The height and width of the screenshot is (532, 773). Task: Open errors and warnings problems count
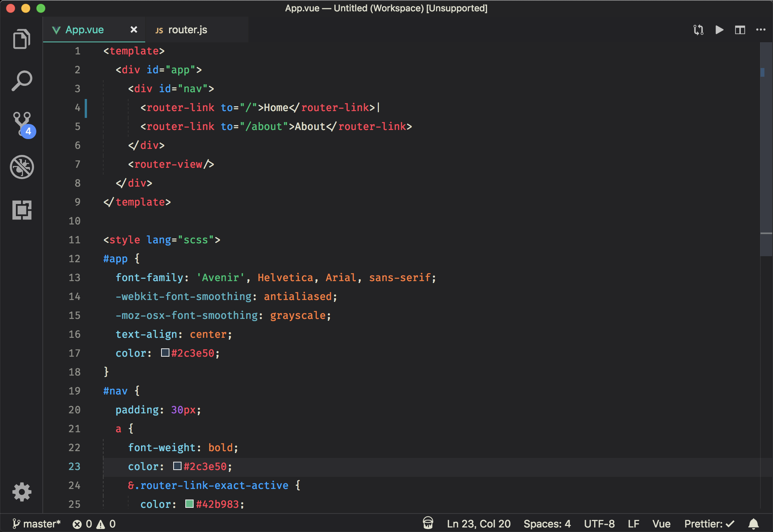point(94,524)
